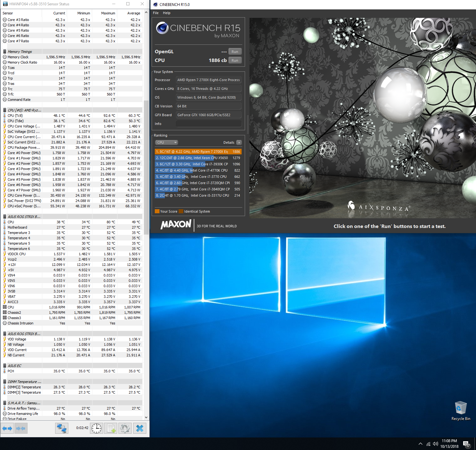Select ranking entry Intel Core i5-3317U
Image resolution: width=476 pixels, height=450 pixels.
(198, 195)
